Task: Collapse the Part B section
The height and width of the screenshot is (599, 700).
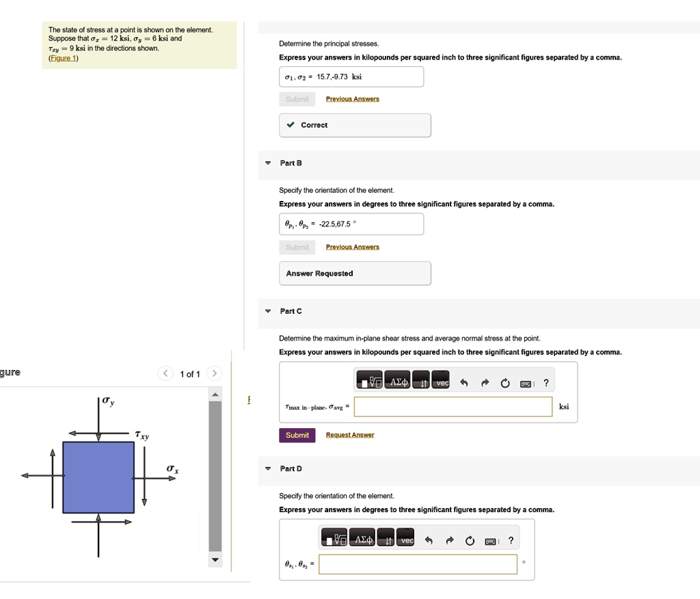Action: (x=267, y=163)
